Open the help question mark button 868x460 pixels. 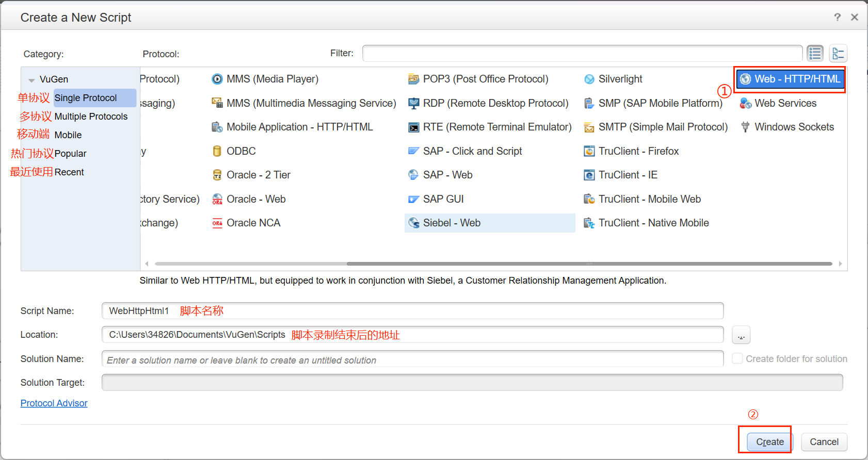pos(837,17)
